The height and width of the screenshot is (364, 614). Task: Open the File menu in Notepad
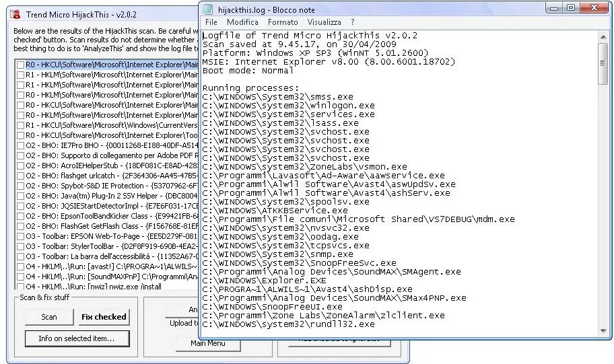tap(211, 22)
